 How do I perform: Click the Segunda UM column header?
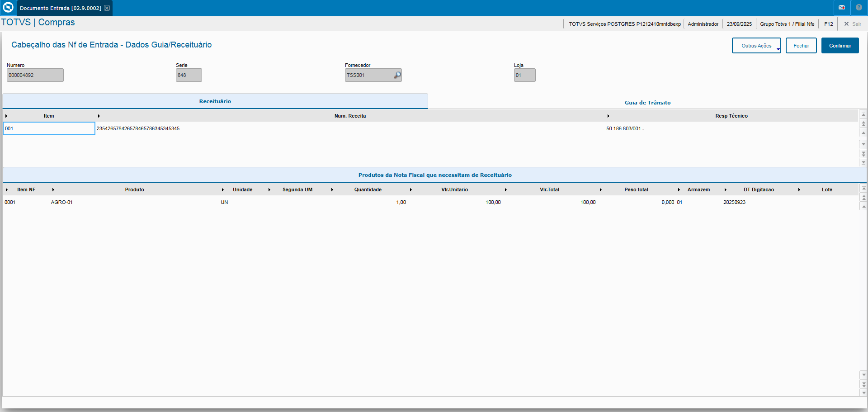click(297, 189)
